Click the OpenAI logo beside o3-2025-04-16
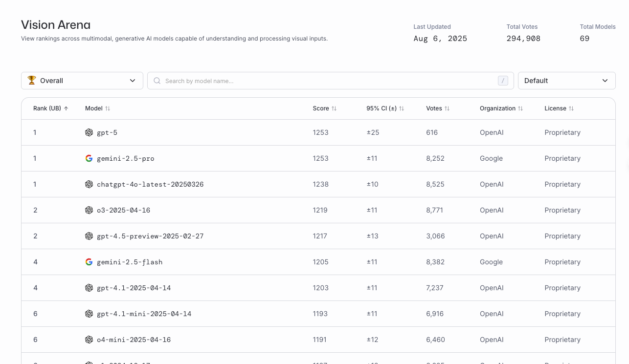 89,210
